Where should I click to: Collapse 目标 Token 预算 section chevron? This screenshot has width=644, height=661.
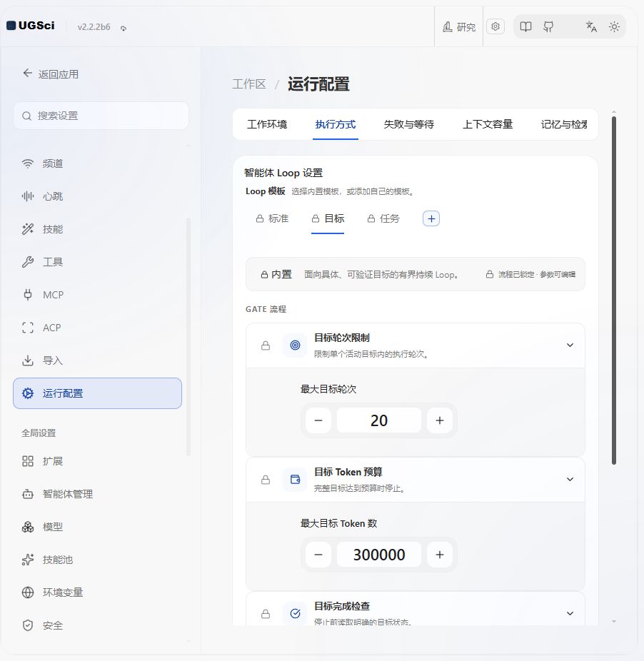click(x=570, y=479)
